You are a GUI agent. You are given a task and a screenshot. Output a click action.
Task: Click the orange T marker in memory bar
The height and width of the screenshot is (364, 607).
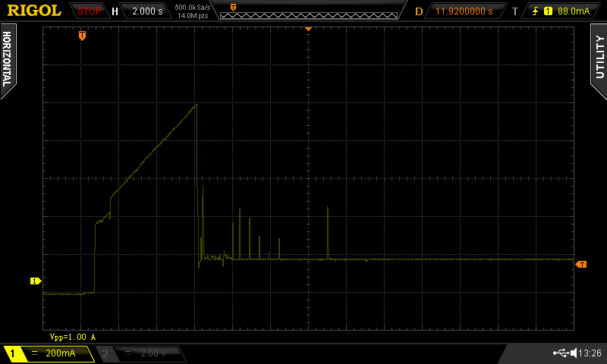[233, 8]
